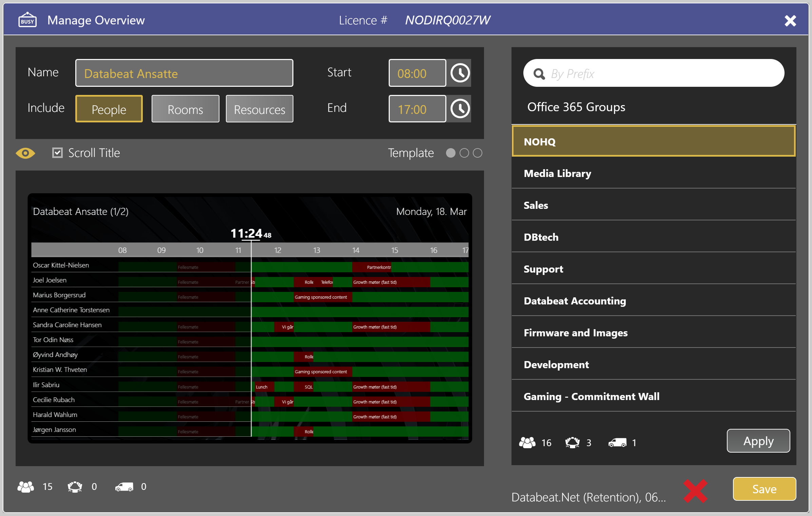This screenshot has height=516, width=812.
Task: Click the search magnifier icon
Action: tap(539, 74)
